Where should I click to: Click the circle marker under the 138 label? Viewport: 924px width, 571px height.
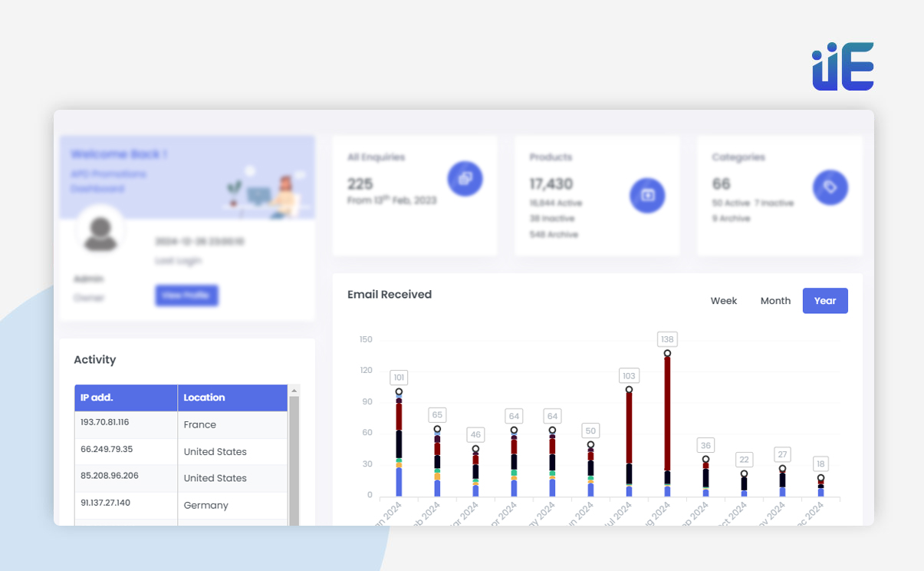click(667, 354)
